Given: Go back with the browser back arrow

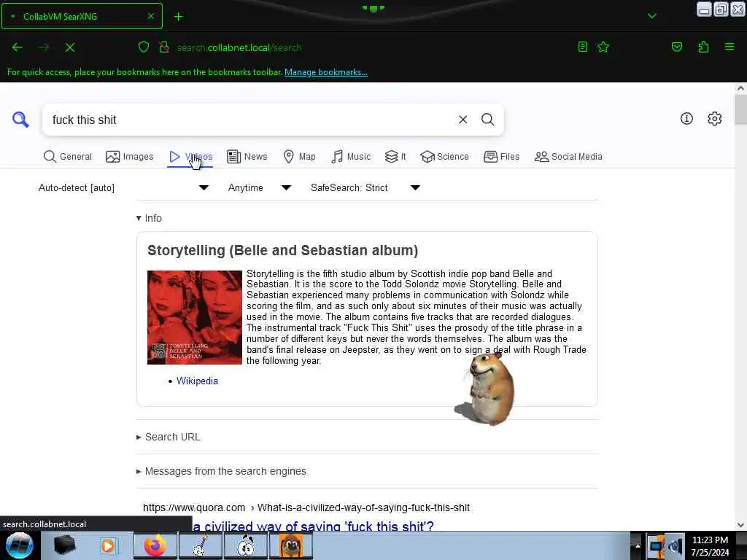Looking at the screenshot, I should (x=18, y=47).
